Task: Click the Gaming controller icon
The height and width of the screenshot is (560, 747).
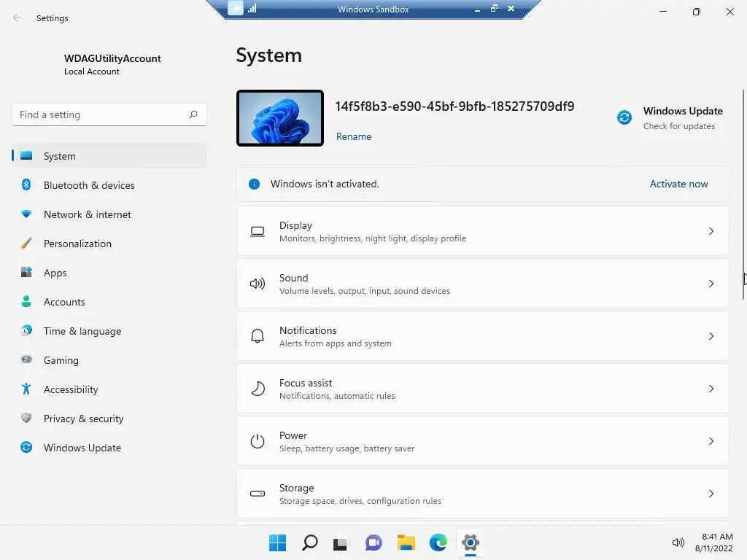Action: [26, 359]
